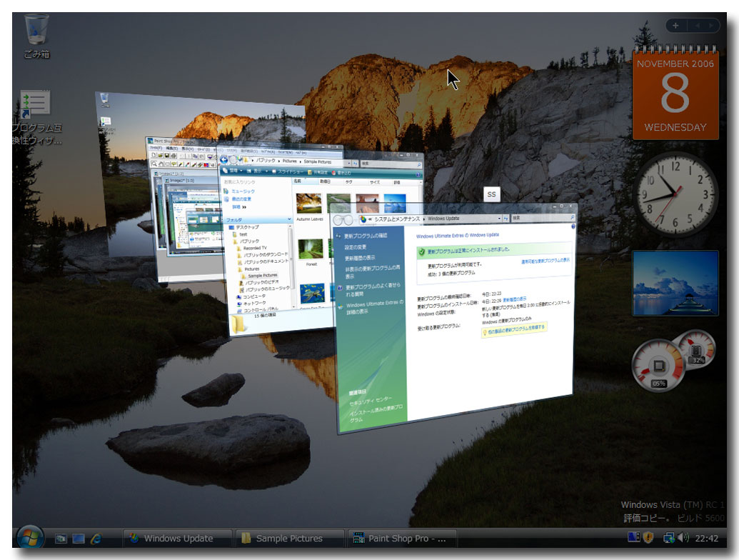The height and width of the screenshot is (560, 739).
Task: Click the volume speaker tray icon
Action: pos(683,537)
